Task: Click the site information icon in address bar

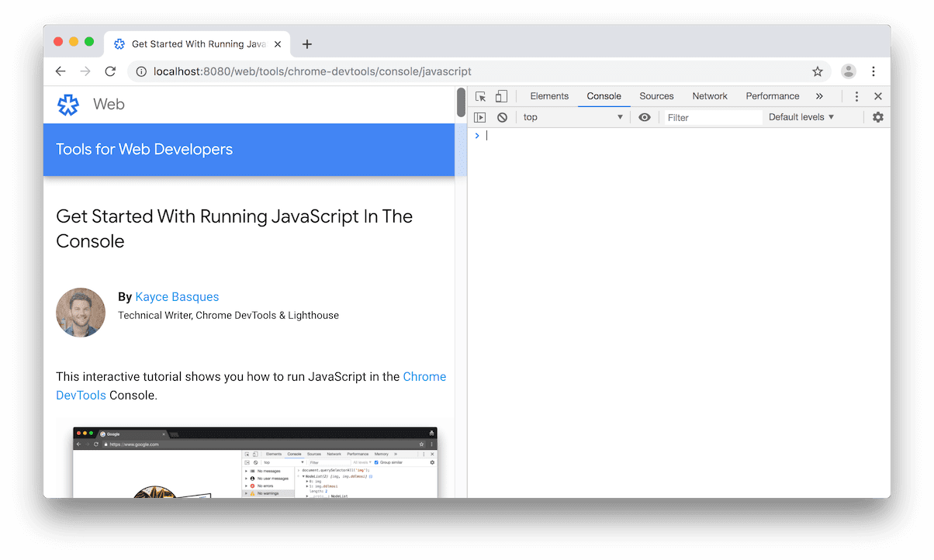Action: [140, 71]
